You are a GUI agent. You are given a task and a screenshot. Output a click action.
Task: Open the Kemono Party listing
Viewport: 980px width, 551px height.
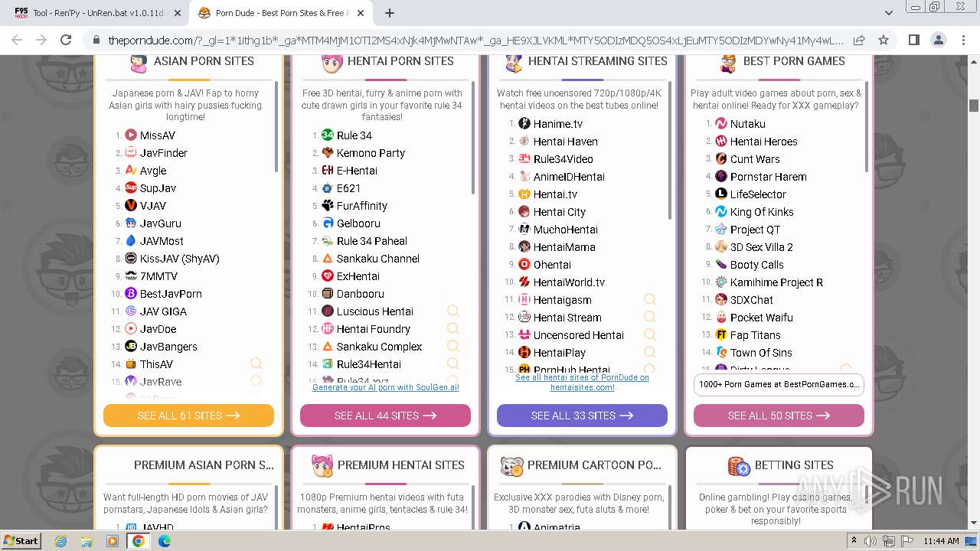point(371,153)
